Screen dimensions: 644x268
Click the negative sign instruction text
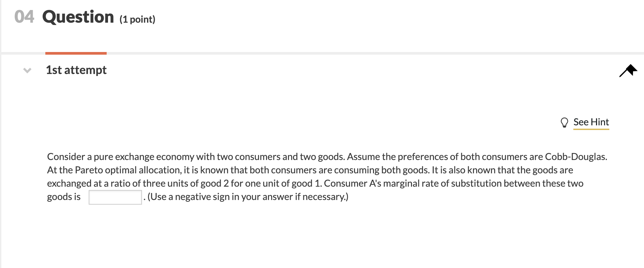click(248, 197)
